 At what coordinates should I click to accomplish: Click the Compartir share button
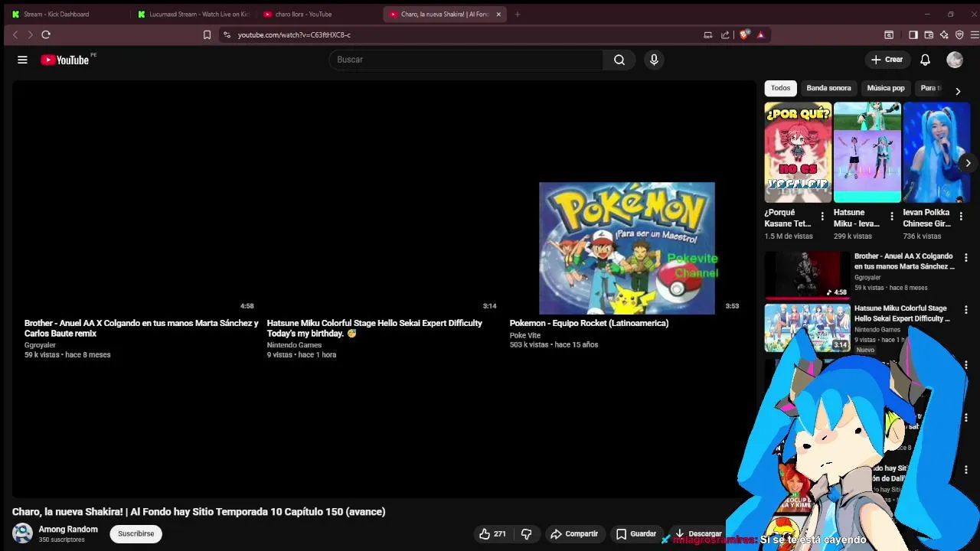[x=574, y=533]
